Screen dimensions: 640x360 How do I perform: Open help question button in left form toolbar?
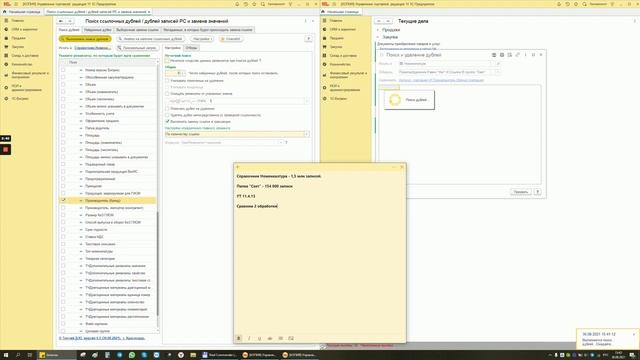(x=309, y=39)
